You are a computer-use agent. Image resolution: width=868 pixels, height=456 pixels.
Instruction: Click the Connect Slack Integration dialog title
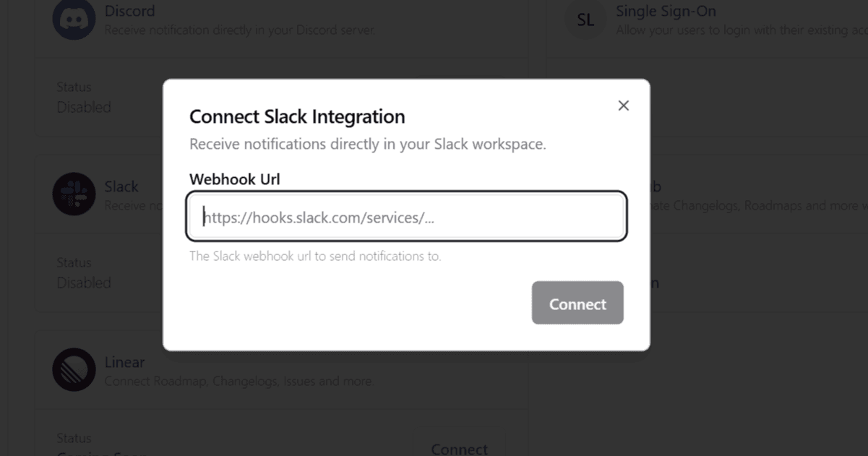tap(297, 116)
